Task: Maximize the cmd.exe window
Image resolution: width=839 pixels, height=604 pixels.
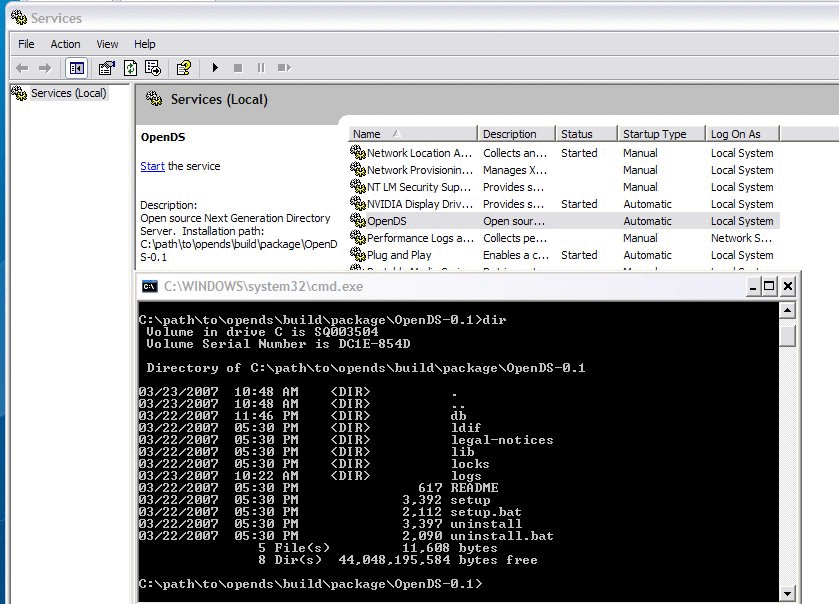Action: click(769, 287)
